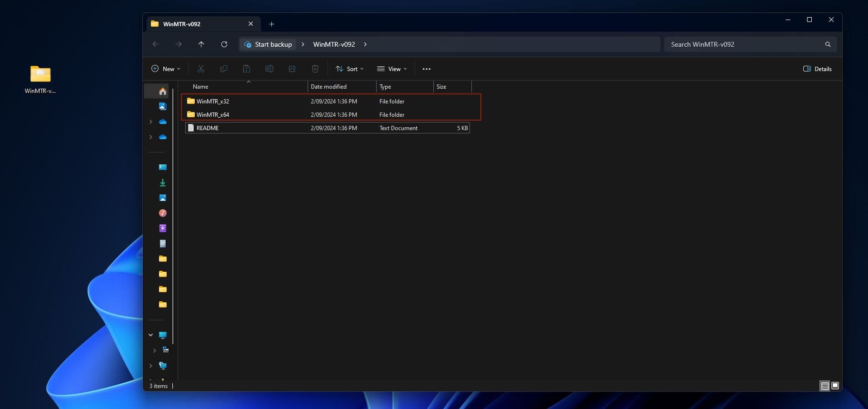Expand the Network tree node

pyautogui.click(x=150, y=366)
